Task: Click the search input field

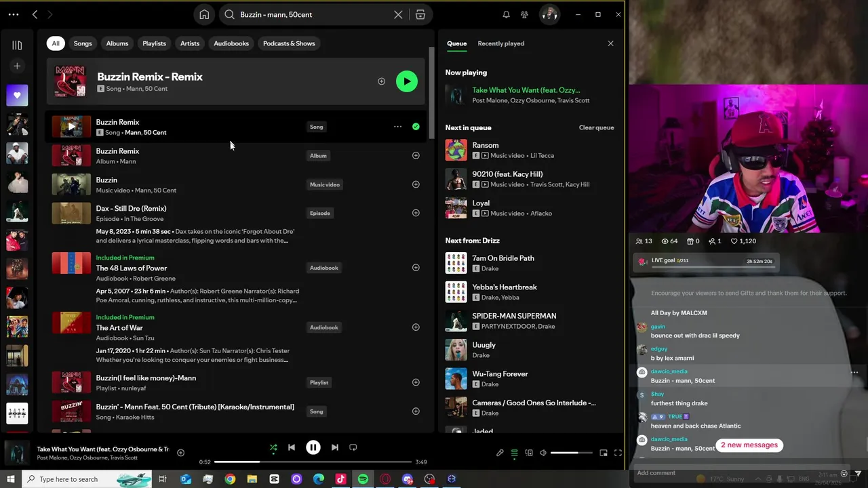Action: tap(312, 14)
